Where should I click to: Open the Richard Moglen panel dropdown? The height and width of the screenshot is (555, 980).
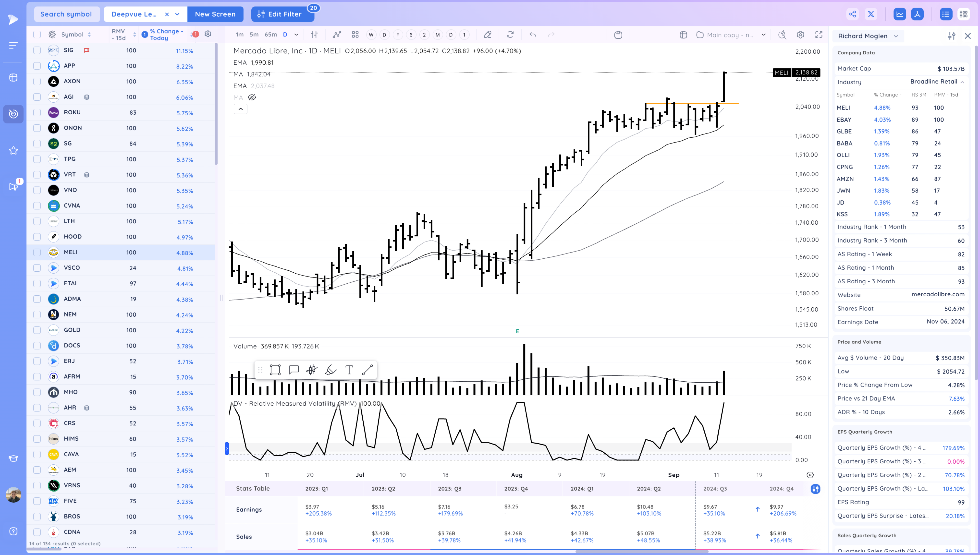[896, 36]
